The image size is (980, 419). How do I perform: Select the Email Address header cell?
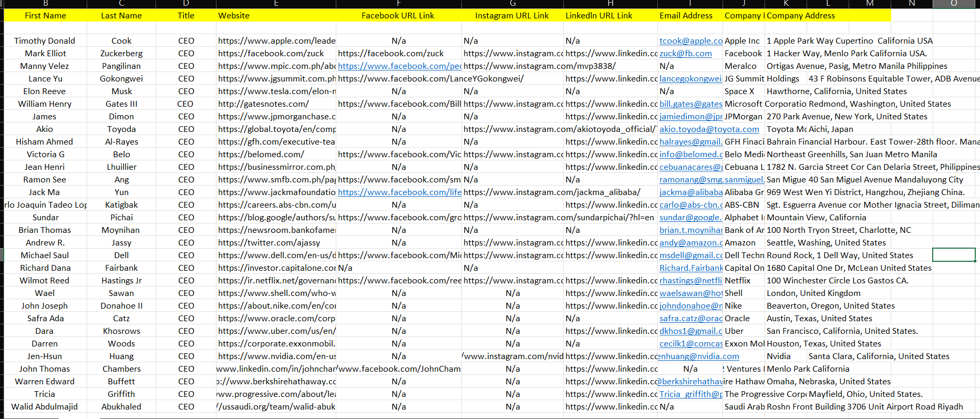click(x=690, y=15)
